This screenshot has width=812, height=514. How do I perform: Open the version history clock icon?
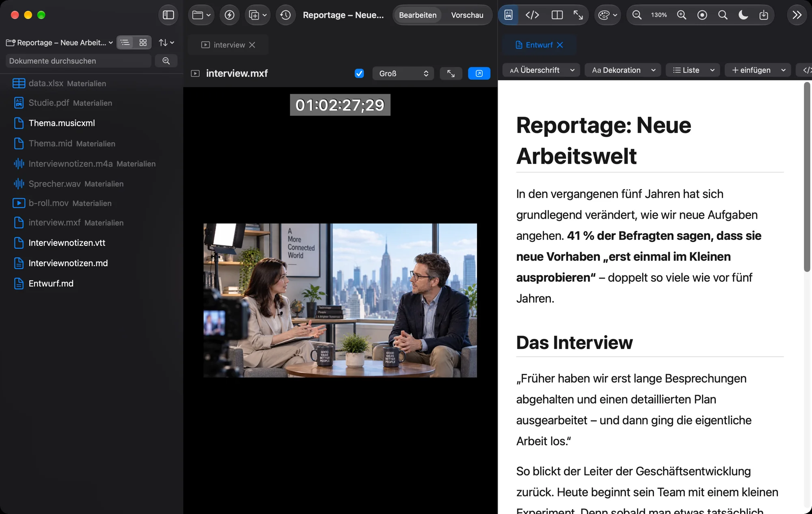(x=285, y=15)
